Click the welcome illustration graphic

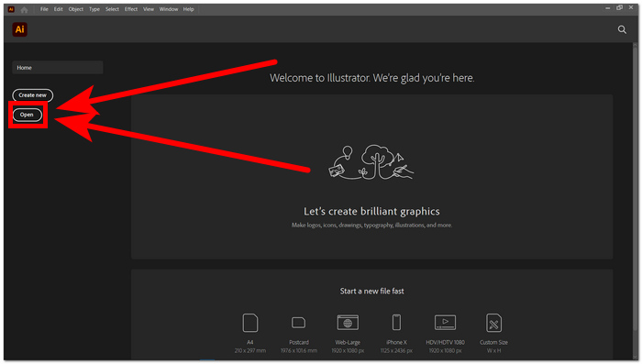[x=371, y=162]
